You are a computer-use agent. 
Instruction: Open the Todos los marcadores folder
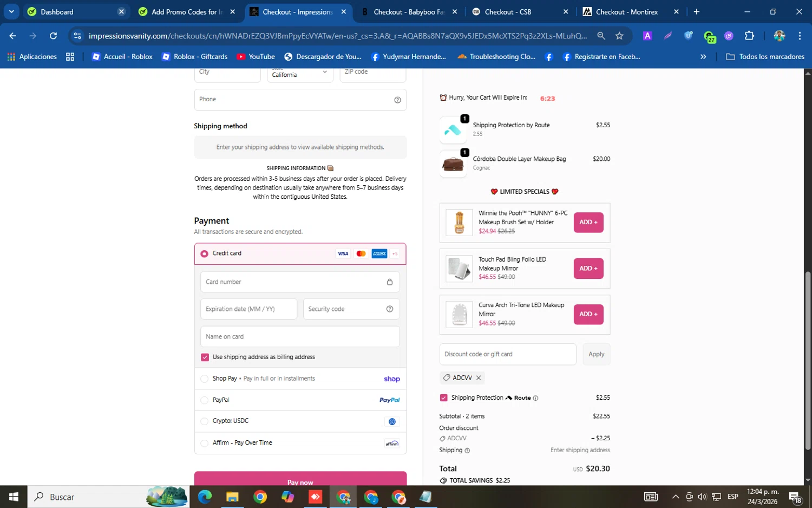[x=765, y=57]
